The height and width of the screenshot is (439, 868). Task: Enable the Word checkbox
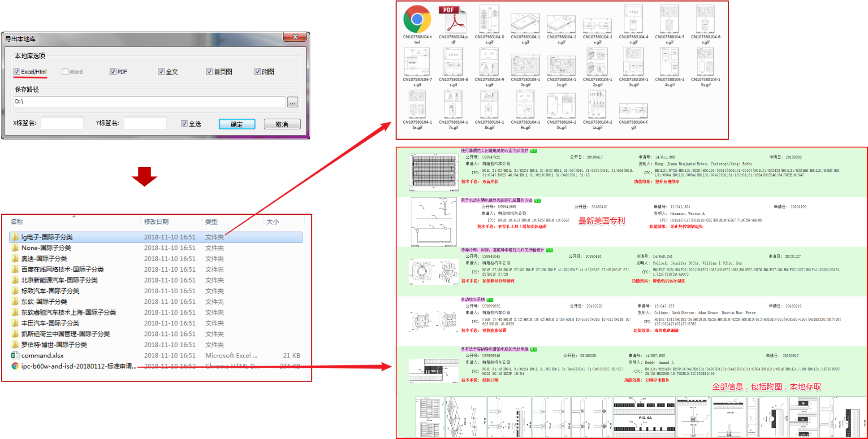65,72
